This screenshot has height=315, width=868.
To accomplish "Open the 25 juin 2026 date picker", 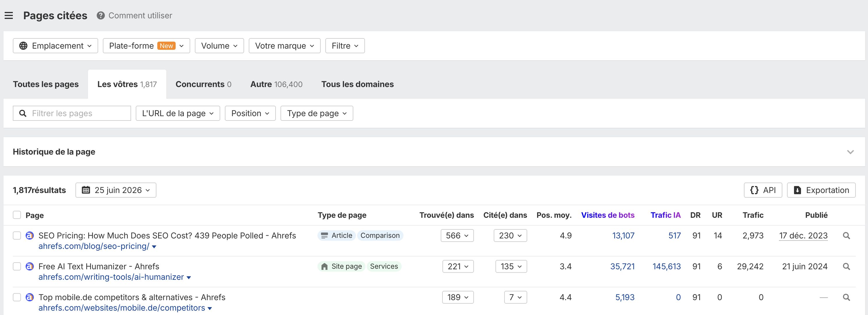I will tap(116, 190).
